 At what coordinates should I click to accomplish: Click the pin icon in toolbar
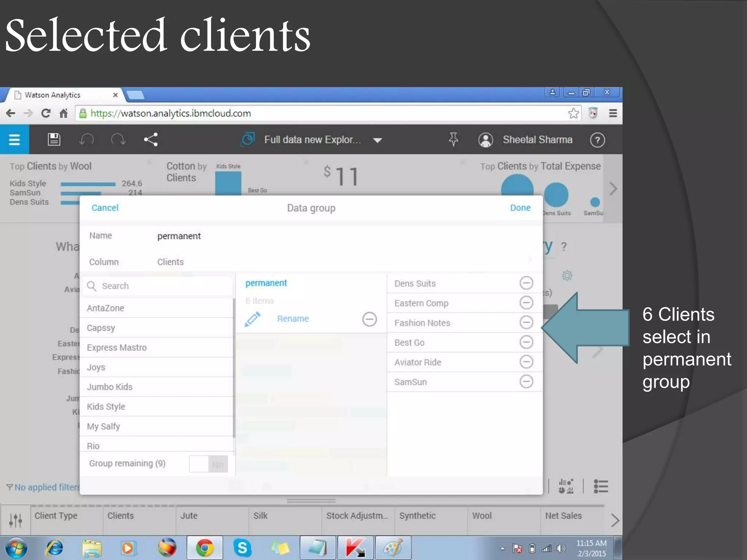[x=453, y=139]
